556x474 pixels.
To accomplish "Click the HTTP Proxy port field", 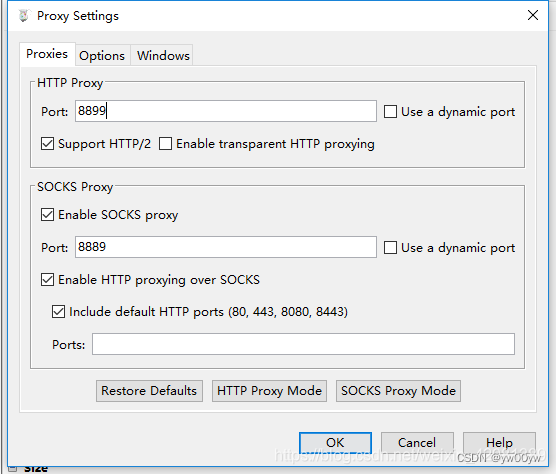I will tap(226, 111).
